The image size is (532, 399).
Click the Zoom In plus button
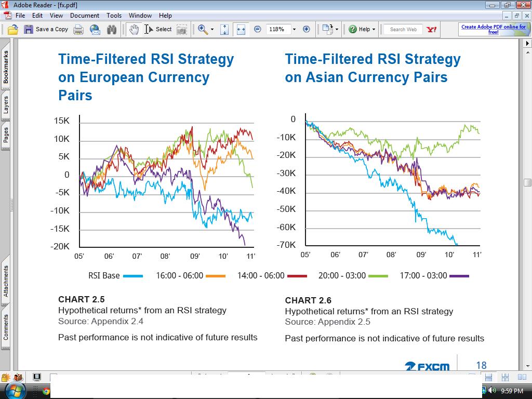(307, 30)
